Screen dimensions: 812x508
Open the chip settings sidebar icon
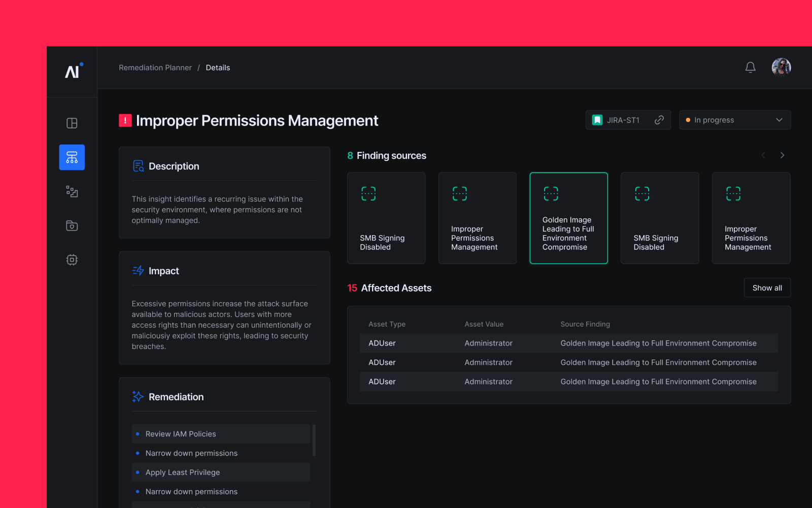(x=72, y=260)
